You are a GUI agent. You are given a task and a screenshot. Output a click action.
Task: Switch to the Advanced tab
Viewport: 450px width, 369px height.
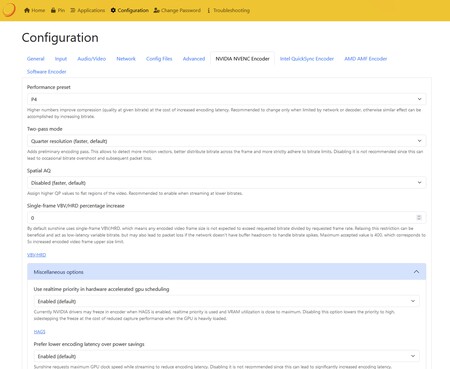(x=194, y=59)
